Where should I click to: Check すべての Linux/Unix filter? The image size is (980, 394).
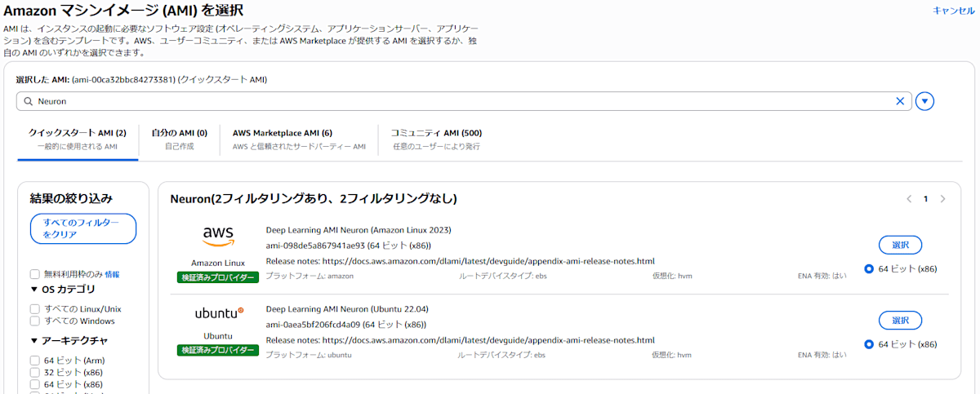[35, 308]
